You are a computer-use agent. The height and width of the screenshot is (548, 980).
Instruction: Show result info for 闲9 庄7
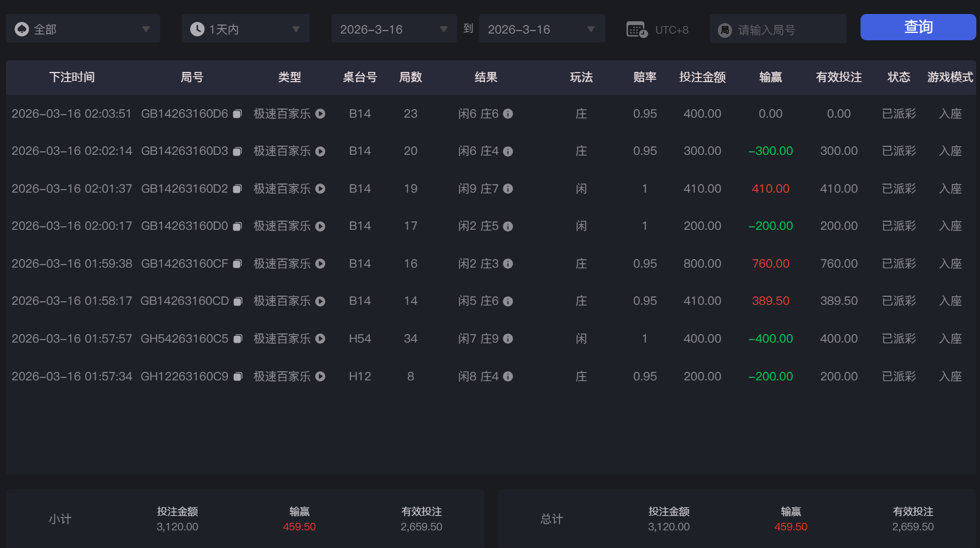click(508, 189)
